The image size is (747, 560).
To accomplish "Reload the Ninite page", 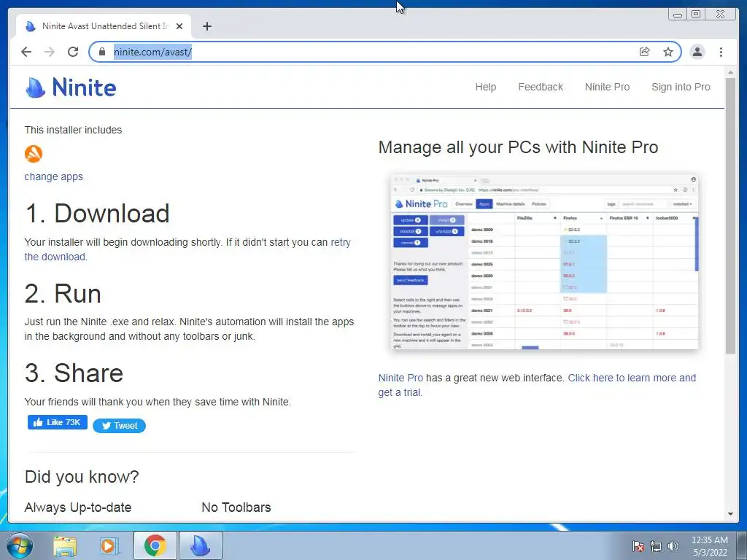I will click(x=73, y=52).
